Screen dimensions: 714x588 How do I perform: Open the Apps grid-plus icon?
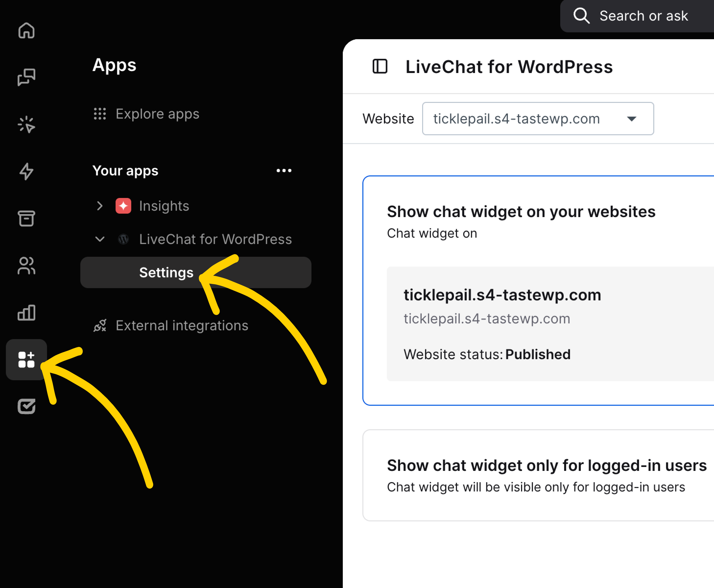point(26,359)
